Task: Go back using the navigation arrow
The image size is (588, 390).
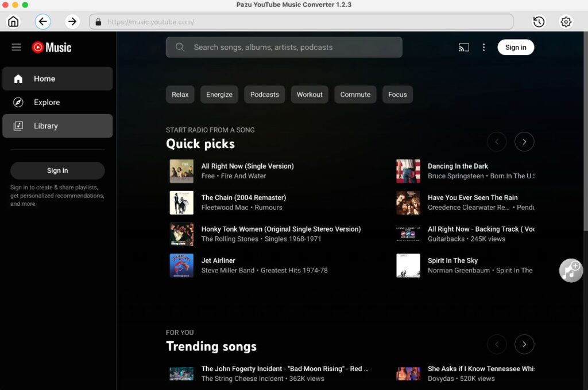Action: coord(43,21)
